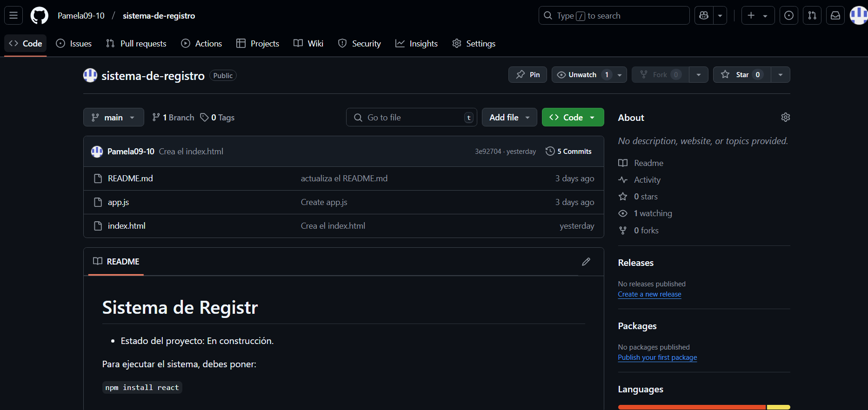
Task: Click Publish your first package
Action: point(657,357)
